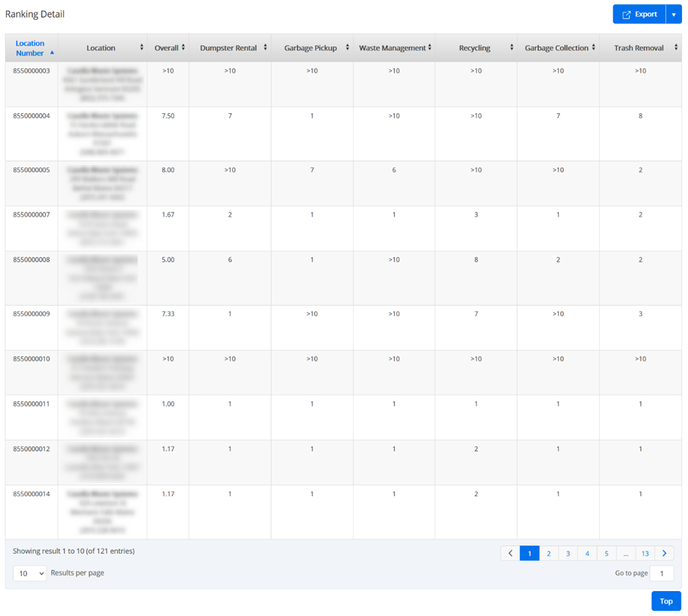Click Trash Removal value 8 for 8550000004
688x616 pixels.
coord(641,116)
